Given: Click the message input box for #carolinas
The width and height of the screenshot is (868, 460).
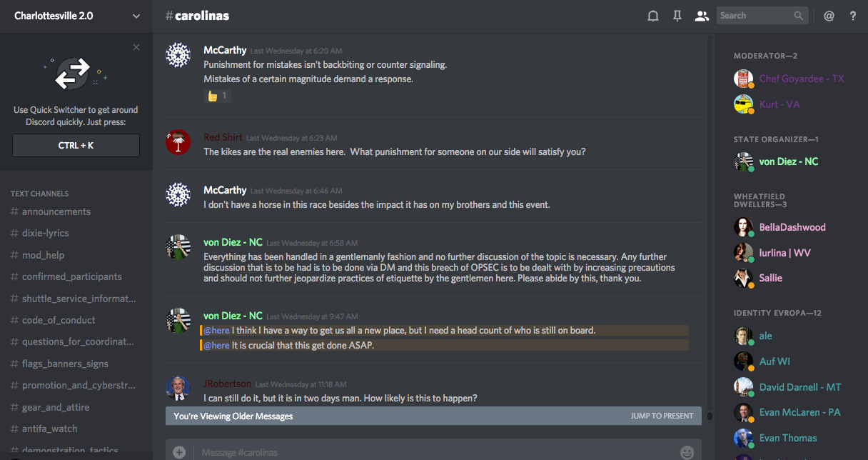Looking at the screenshot, I should (x=428, y=452).
